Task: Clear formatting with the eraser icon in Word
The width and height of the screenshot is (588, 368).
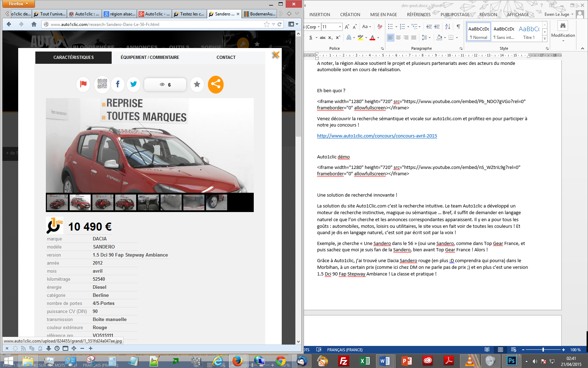Action: click(x=380, y=27)
